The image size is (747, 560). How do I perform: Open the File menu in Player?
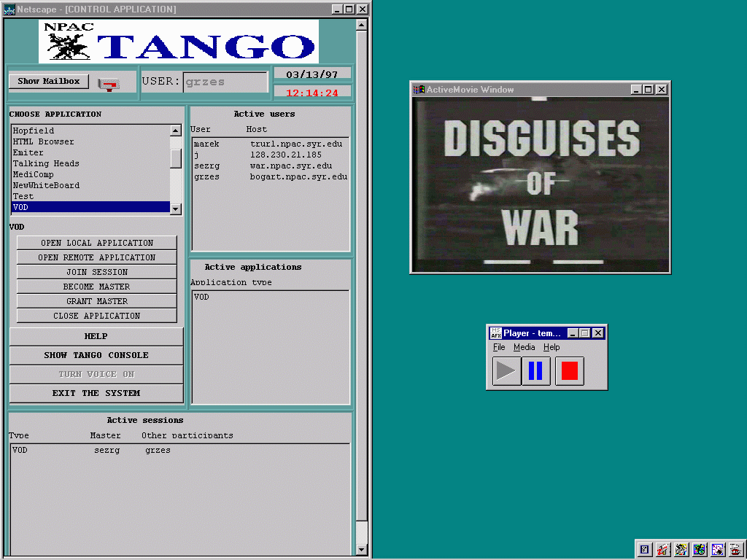coord(499,347)
